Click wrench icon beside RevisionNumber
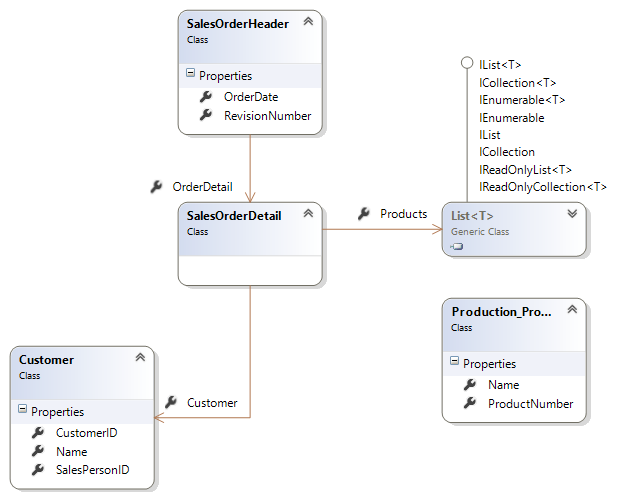 pos(206,115)
